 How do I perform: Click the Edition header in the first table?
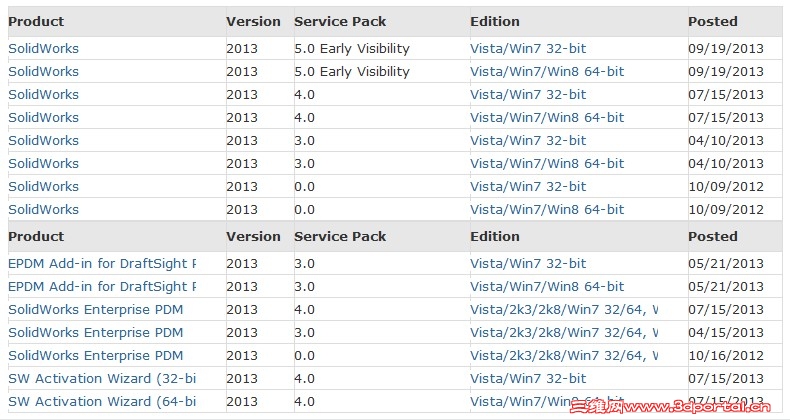tap(495, 21)
